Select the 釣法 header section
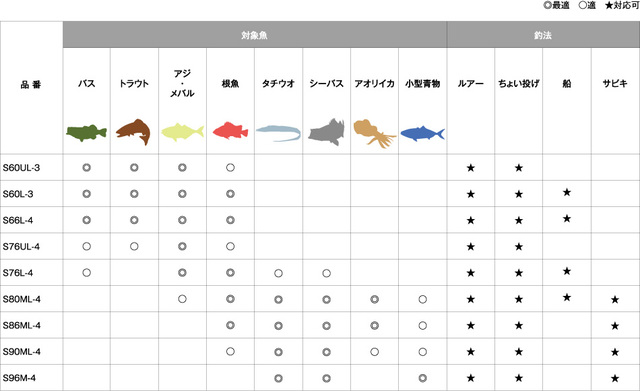The image size is (640, 391). coord(543,35)
